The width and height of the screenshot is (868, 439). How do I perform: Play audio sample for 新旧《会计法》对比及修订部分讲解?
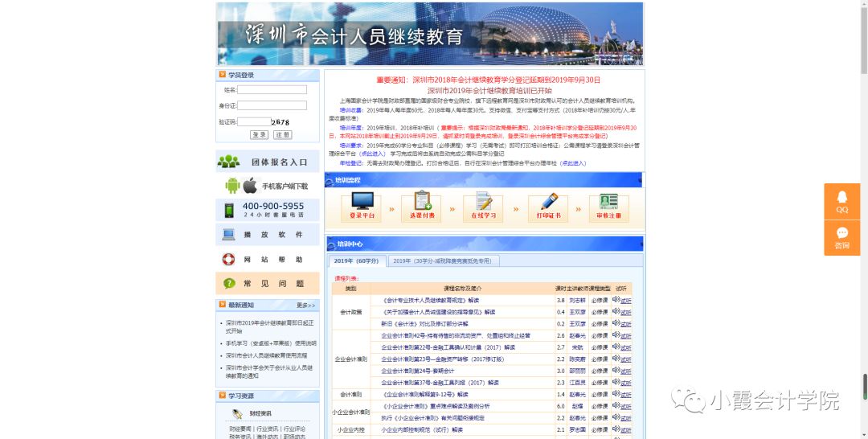[616, 323]
